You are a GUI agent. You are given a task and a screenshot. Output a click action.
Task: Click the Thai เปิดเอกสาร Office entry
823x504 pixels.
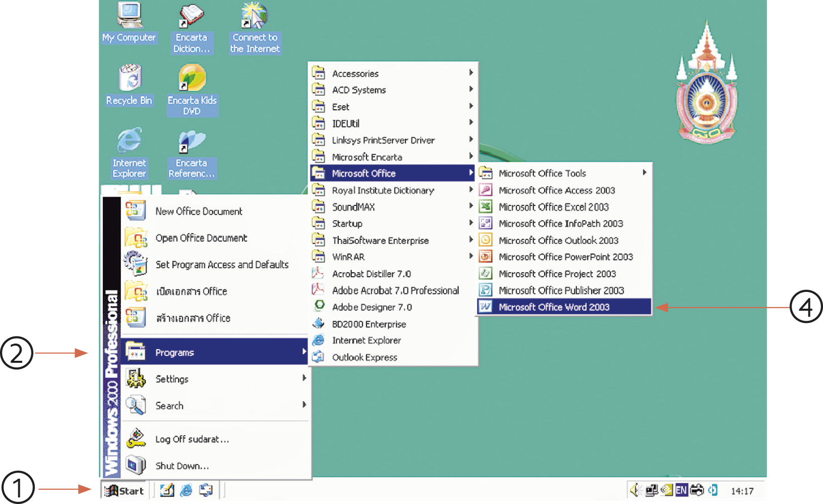pyautogui.click(x=215, y=291)
